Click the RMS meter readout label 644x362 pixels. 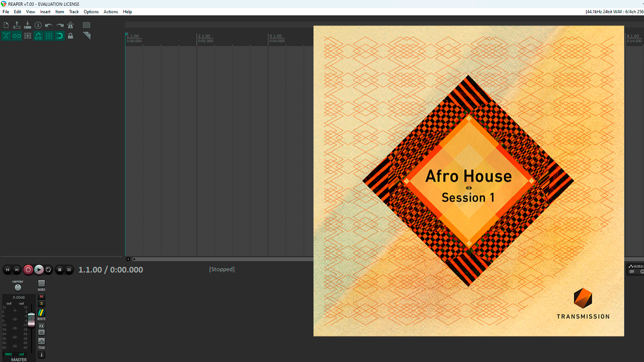tap(8, 354)
